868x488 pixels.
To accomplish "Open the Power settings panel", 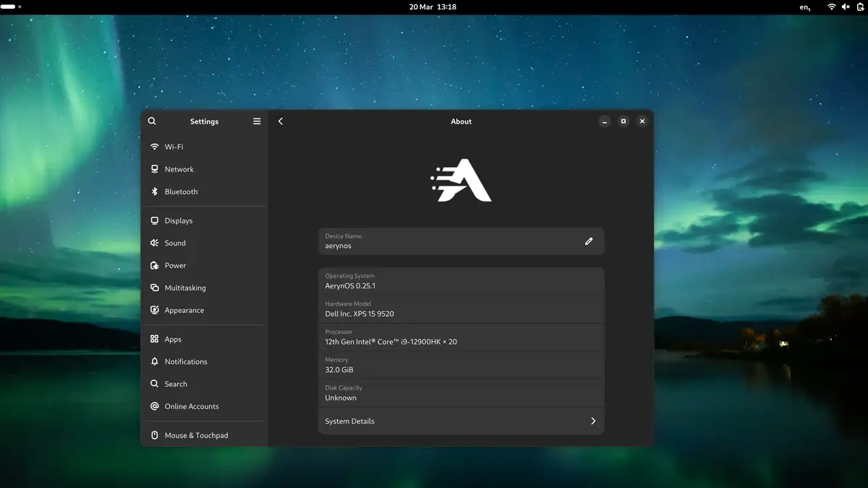I will coord(175,265).
